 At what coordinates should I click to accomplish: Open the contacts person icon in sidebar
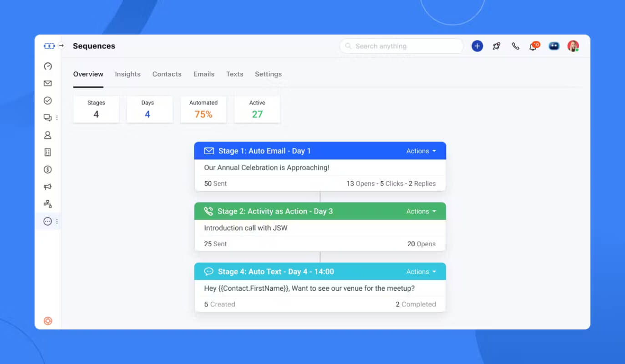pos(48,135)
